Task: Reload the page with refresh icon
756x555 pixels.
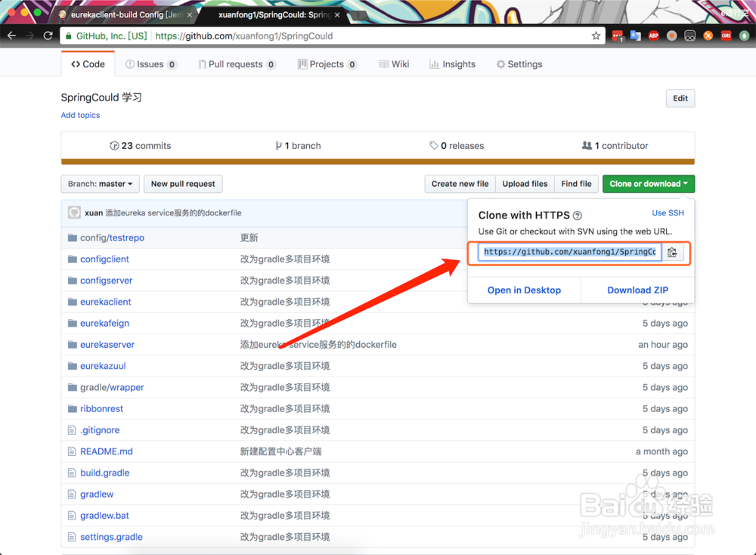Action: click(x=48, y=36)
